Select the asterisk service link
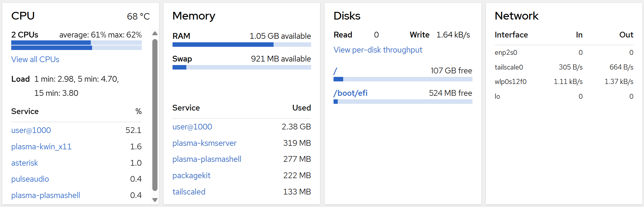Image resolution: width=644 pixels, height=207 pixels. coord(25,163)
